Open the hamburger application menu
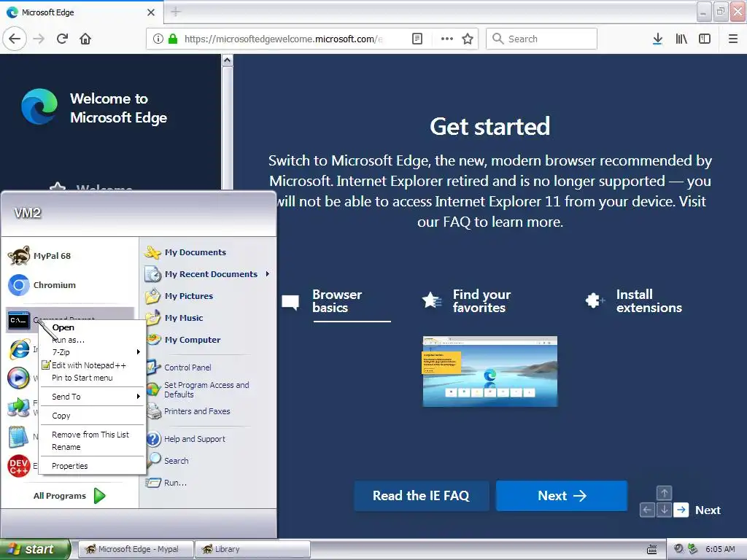This screenshot has width=747, height=560. click(732, 39)
